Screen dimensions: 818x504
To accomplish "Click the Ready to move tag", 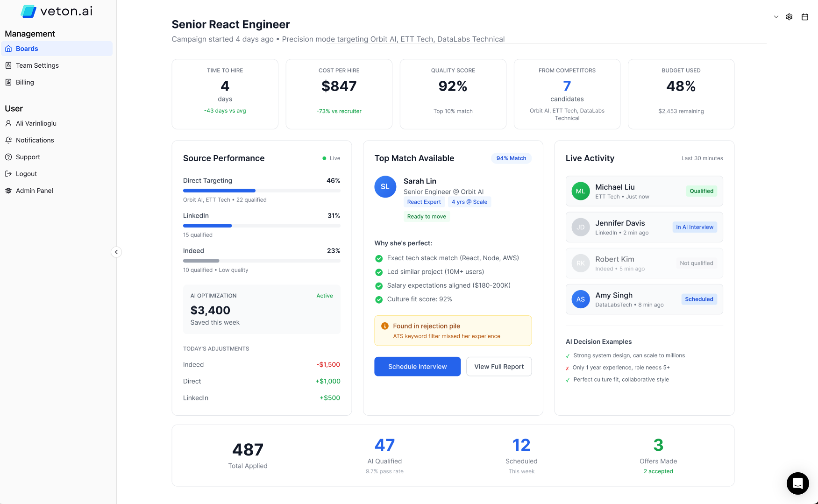I will (x=427, y=217).
